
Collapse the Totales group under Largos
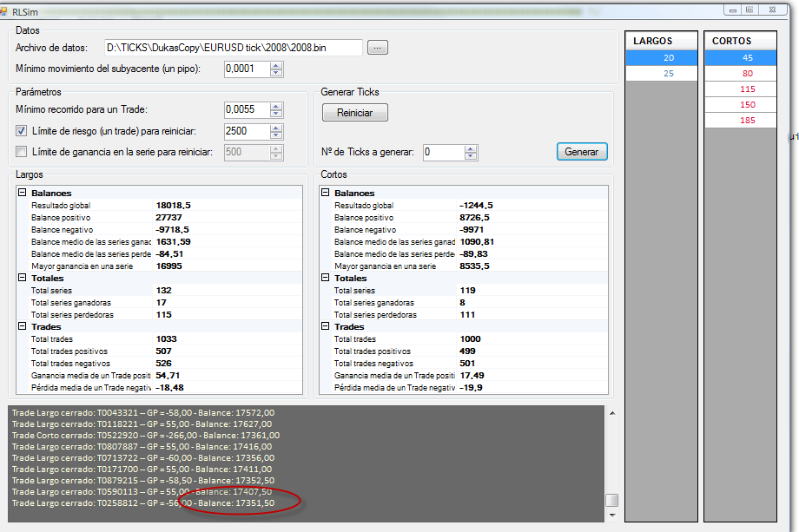tap(23, 279)
